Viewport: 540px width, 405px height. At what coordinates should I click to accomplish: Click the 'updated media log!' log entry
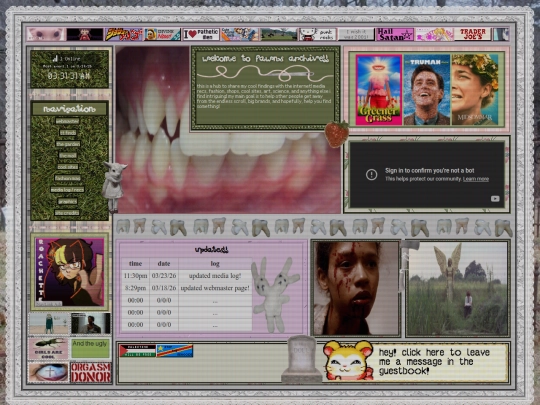(x=215, y=276)
